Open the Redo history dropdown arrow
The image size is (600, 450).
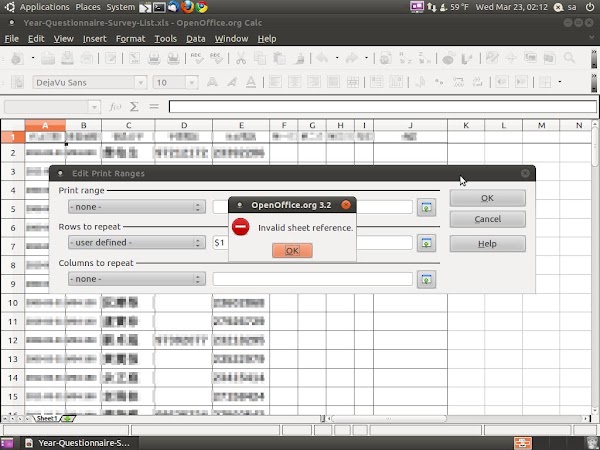coord(366,58)
